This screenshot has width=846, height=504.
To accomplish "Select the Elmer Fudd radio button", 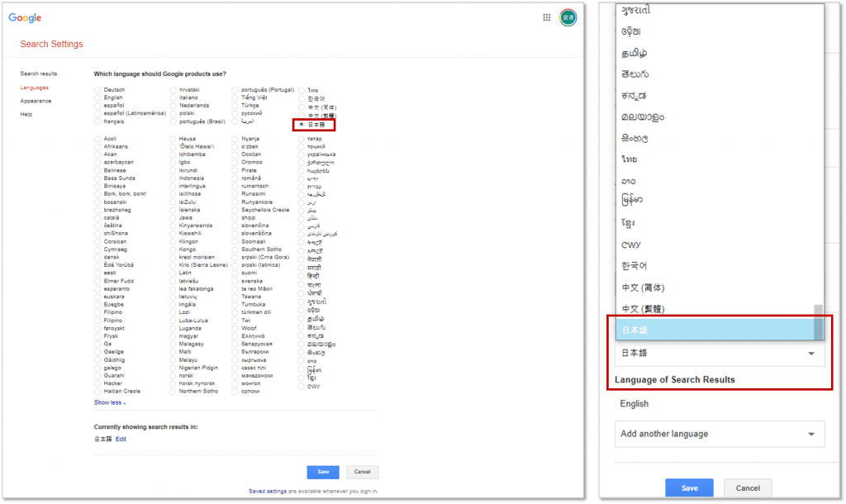I will pos(97,281).
